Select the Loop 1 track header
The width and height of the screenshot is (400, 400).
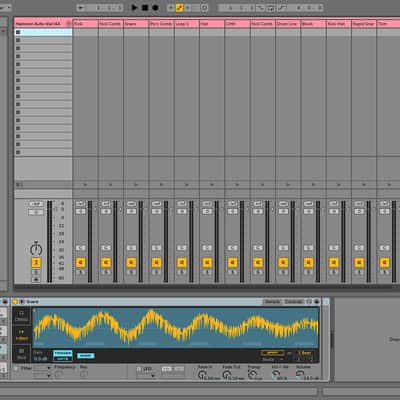(x=187, y=24)
